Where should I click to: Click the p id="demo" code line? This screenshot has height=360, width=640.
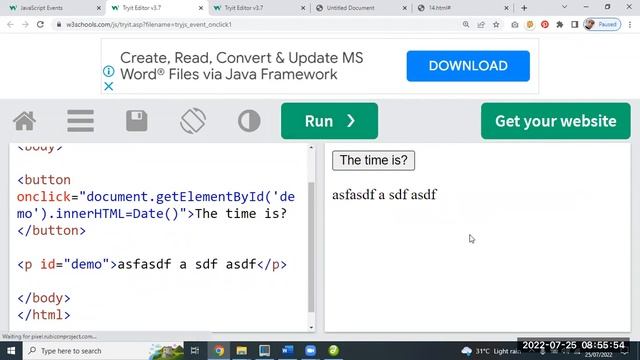click(152, 264)
